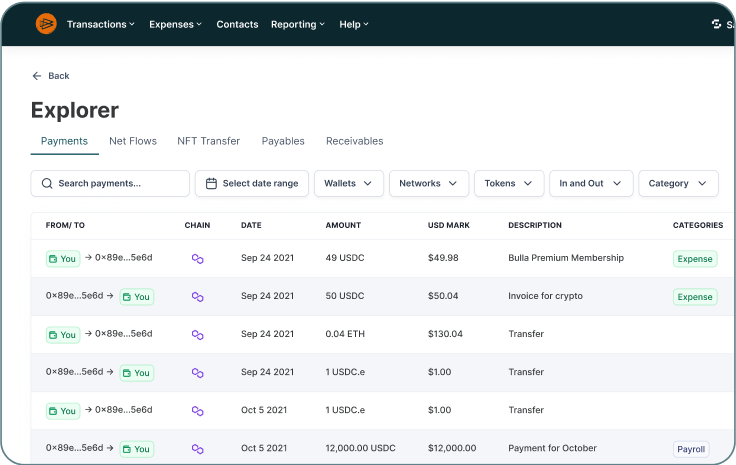Click the Explorer page heading

[x=75, y=111]
